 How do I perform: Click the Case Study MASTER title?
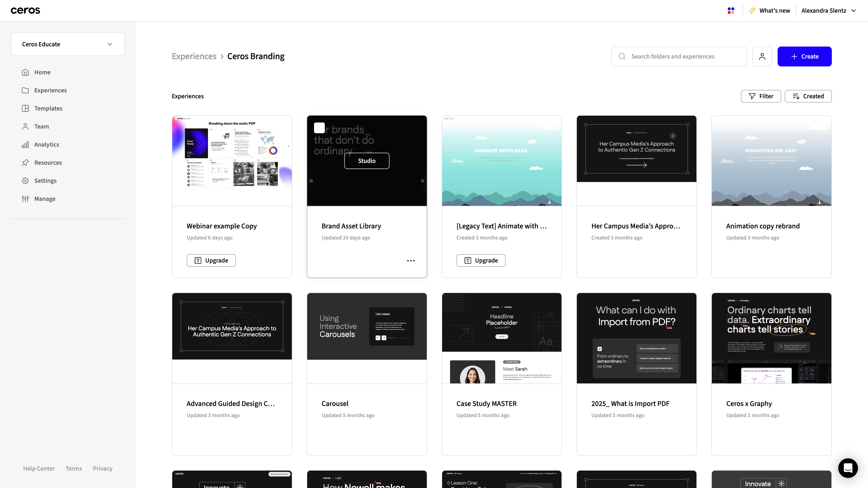(486, 404)
